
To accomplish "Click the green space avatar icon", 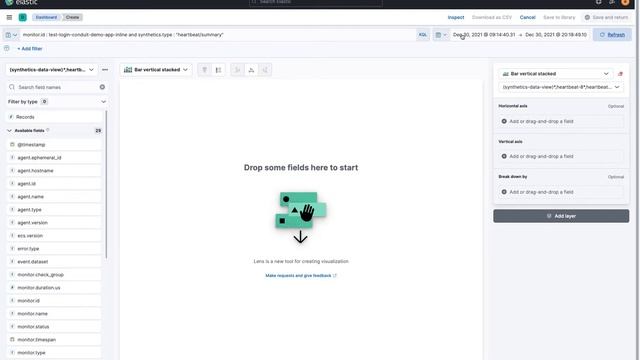I will coord(22,18).
